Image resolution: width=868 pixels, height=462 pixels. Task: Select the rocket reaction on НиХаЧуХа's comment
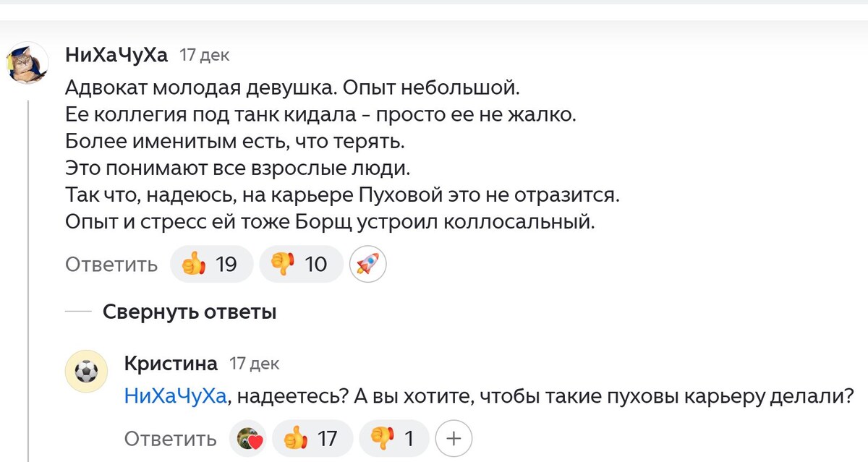click(367, 264)
